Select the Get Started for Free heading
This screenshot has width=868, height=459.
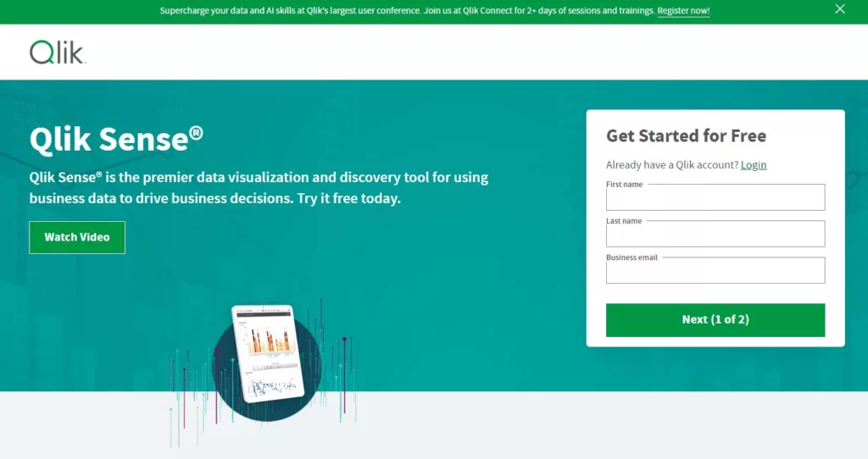(x=686, y=135)
